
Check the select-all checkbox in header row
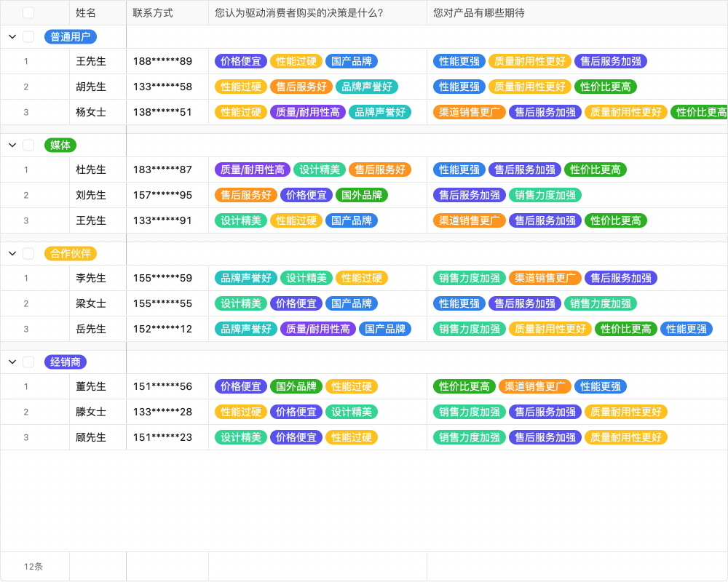coord(28,12)
